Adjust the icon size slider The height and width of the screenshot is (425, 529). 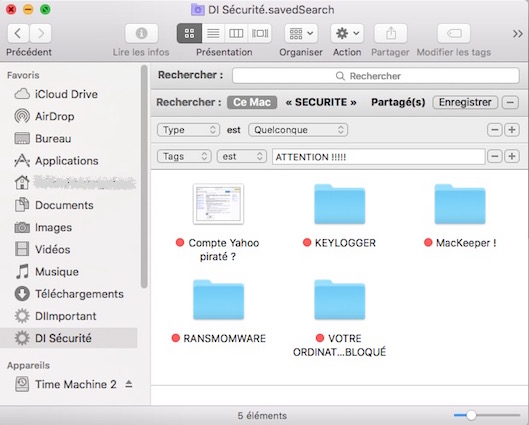471,415
